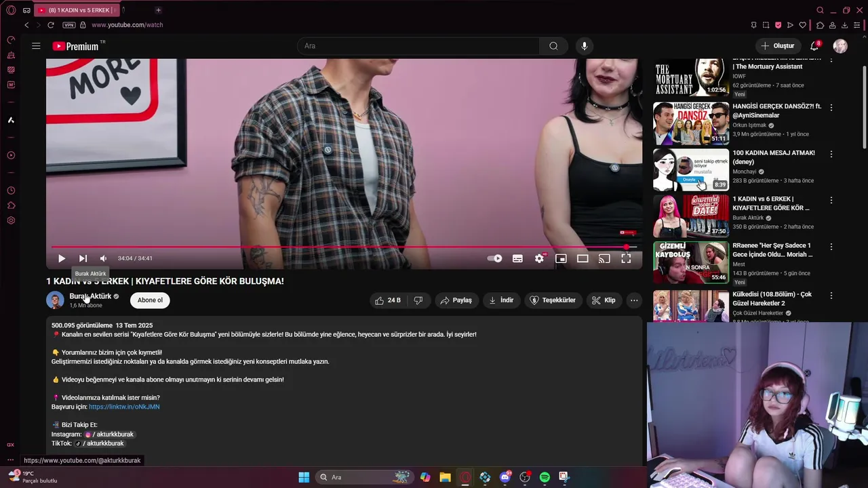Screen dimensions: 868x488
Task: Open account avatar menu
Action: point(840,46)
